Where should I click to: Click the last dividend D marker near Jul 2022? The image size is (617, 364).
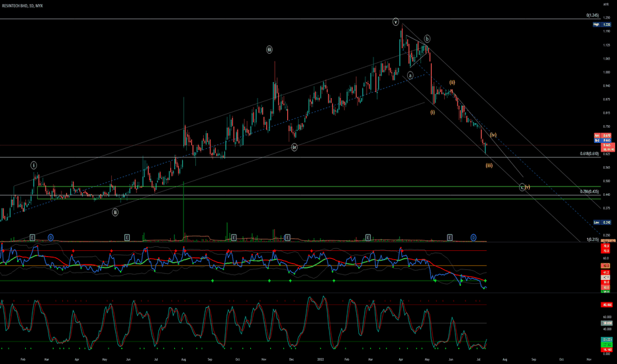[473, 238]
